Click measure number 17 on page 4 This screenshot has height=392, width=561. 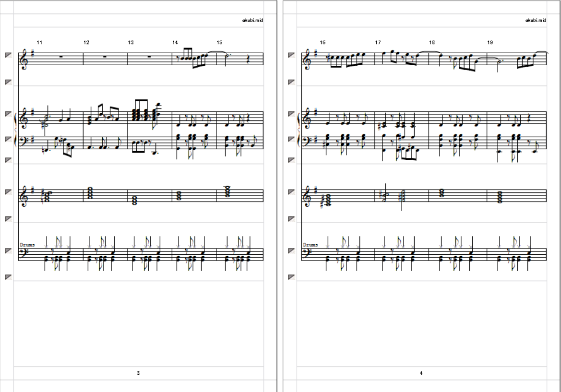click(378, 42)
